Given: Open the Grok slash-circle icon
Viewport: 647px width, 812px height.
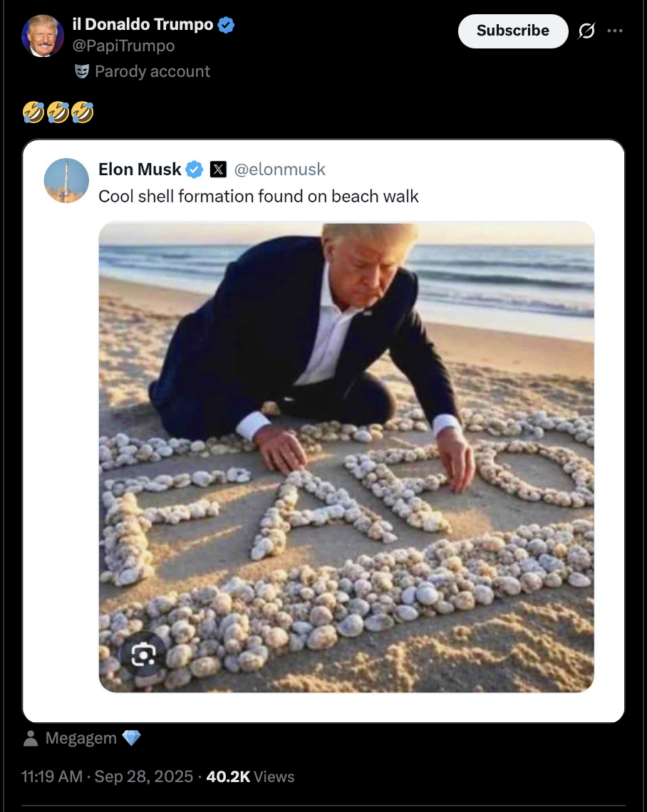Looking at the screenshot, I should point(586,31).
